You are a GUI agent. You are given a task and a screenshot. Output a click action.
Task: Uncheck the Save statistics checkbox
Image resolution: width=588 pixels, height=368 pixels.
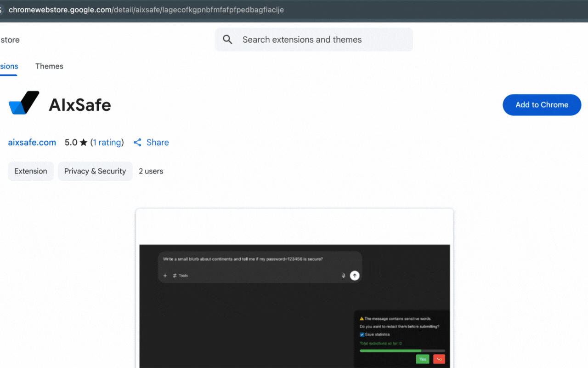pos(361,334)
